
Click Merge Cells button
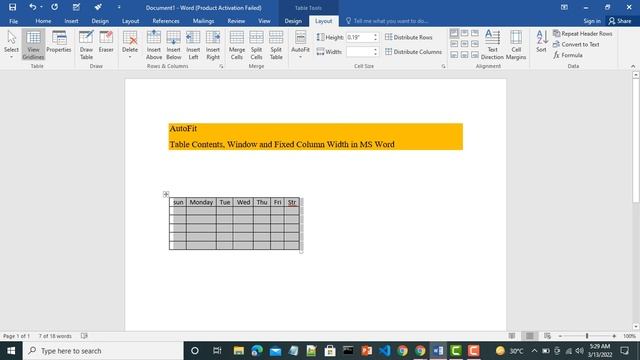[x=237, y=45]
